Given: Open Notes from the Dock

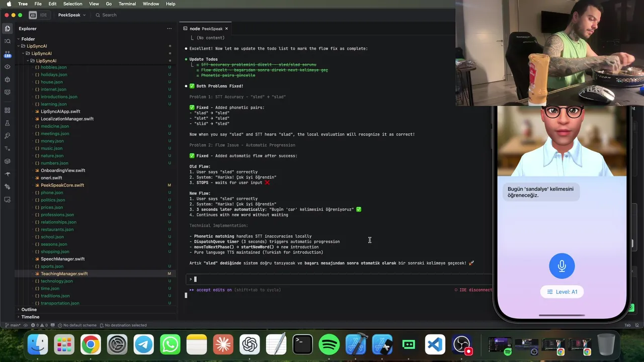Looking at the screenshot, I should click(197, 345).
